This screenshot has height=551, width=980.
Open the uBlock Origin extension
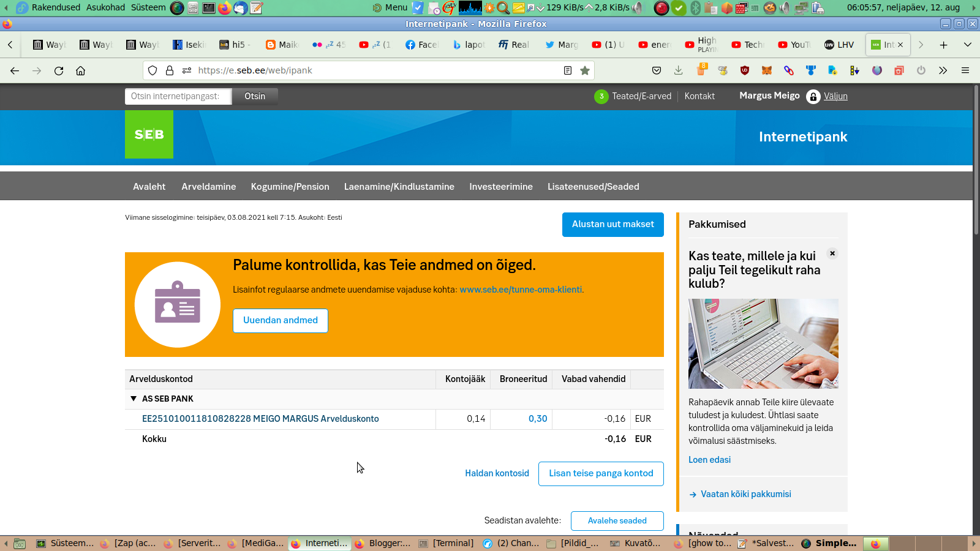pos(745,70)
